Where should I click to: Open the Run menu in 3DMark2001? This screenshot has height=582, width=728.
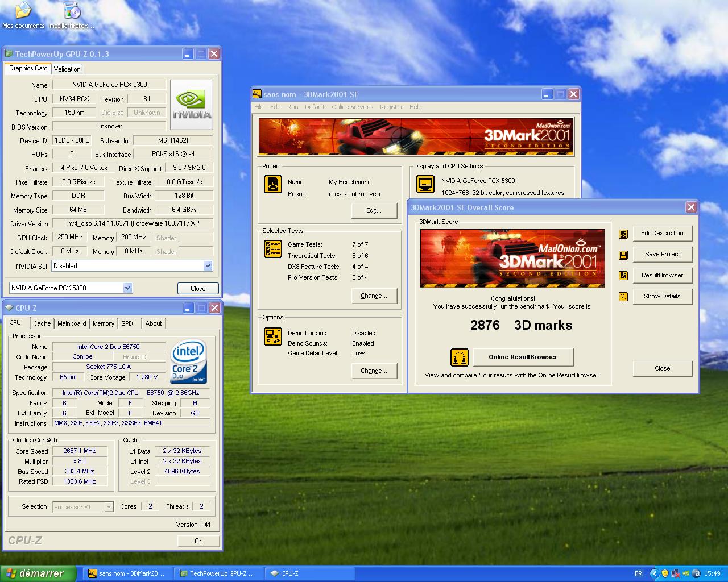[x=292, y=107]
